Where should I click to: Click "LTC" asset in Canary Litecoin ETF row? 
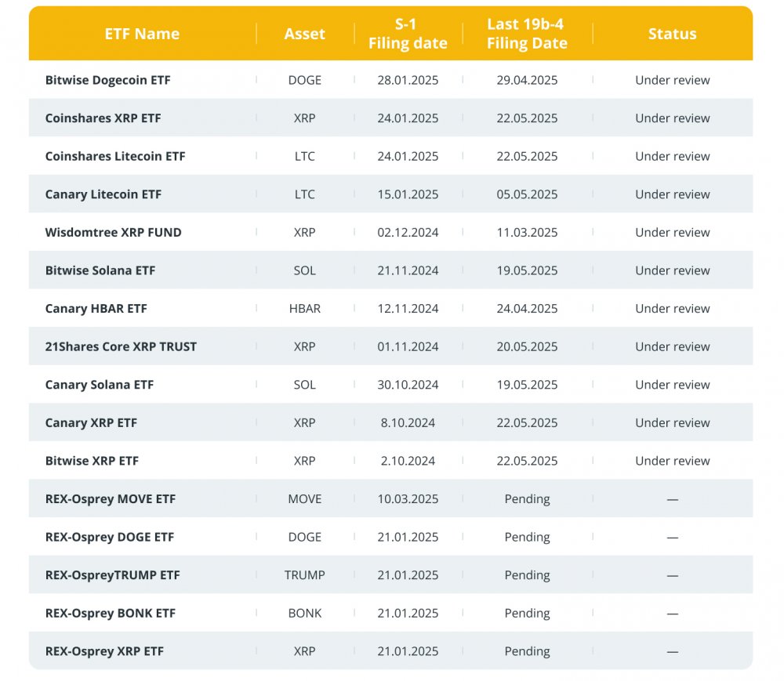coord(304,194)
